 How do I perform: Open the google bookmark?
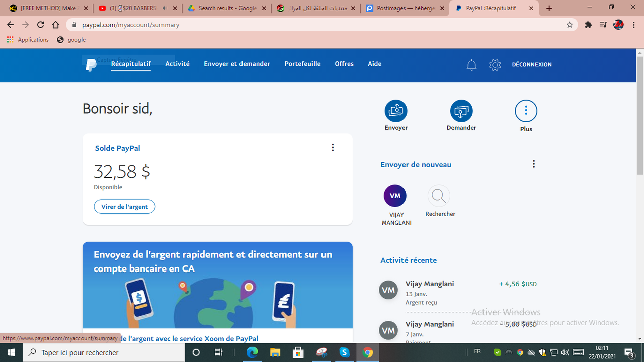(x=71, y=40)
